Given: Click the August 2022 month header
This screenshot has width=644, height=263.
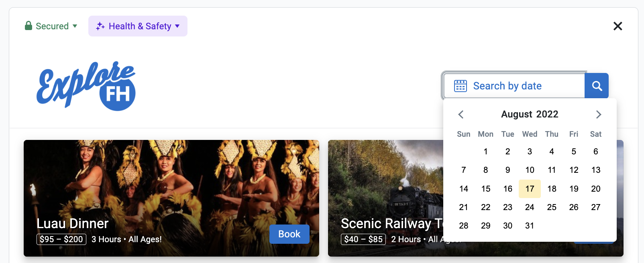Looking at the screenshot, I should click(530, 114).
